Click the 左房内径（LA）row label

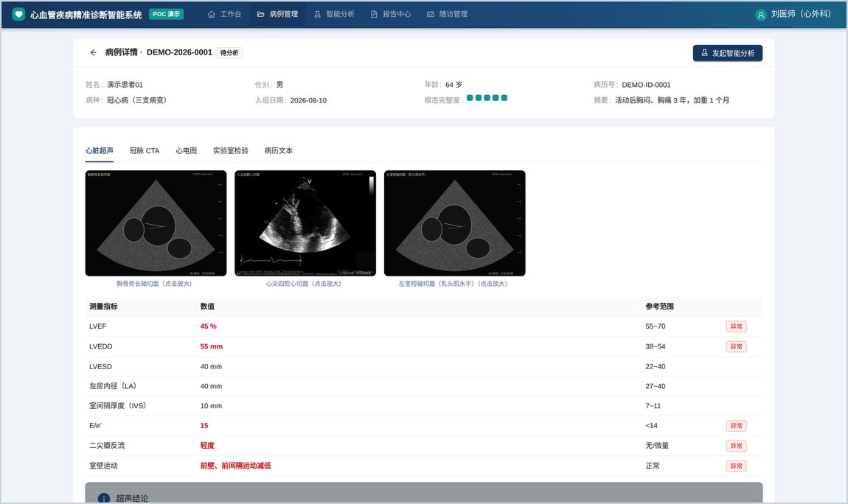point(113,385)
